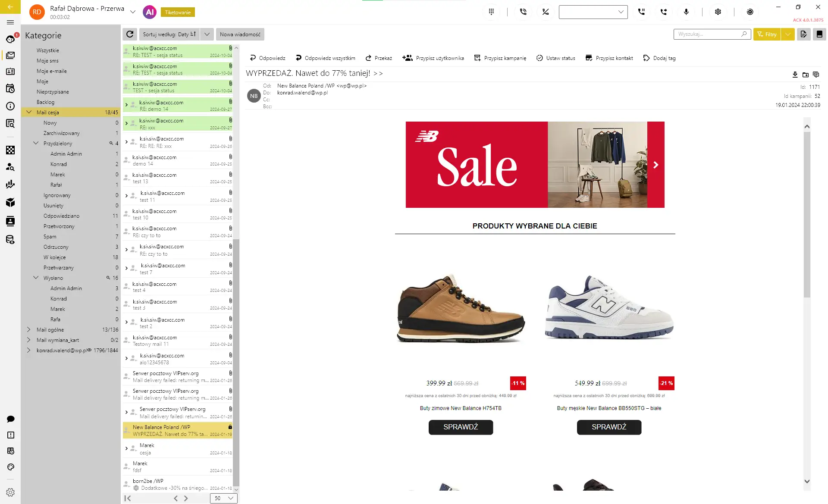The width and height of the screenshot is (828, 504).
Task: Open the Filtry dropdown arrow
Action: click(x=788, y=34)
